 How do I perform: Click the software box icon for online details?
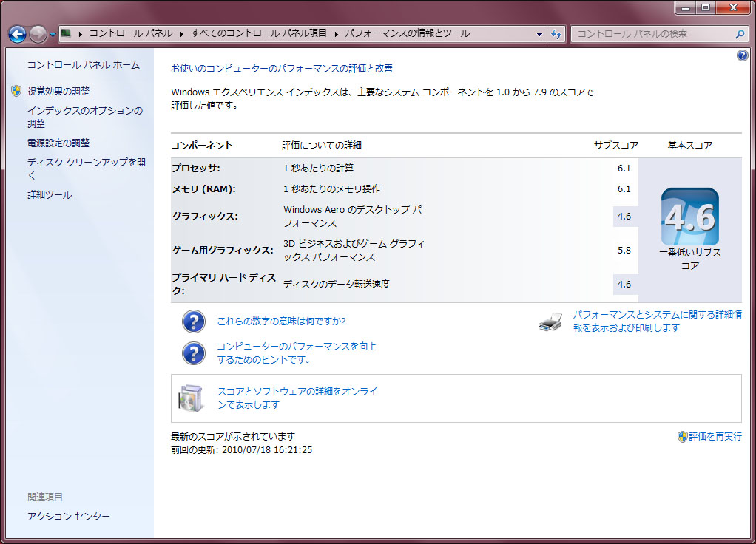[x=191, y=398]
